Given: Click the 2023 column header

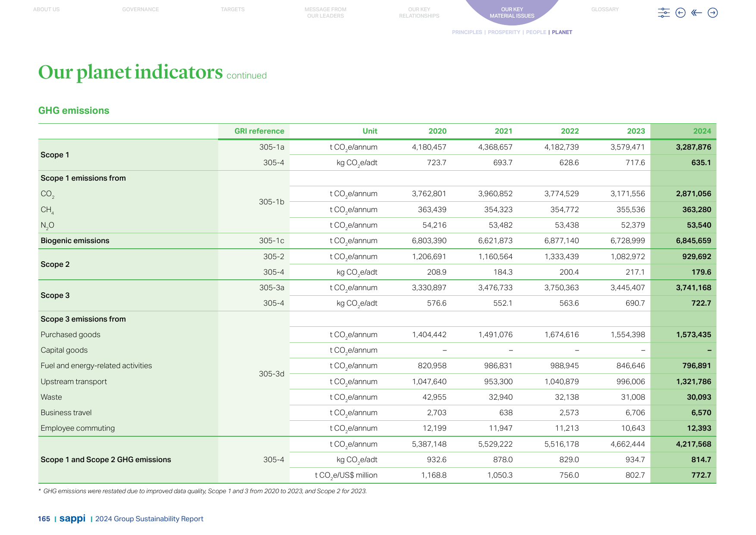Looking at the screenshot, I should point(636,131).
